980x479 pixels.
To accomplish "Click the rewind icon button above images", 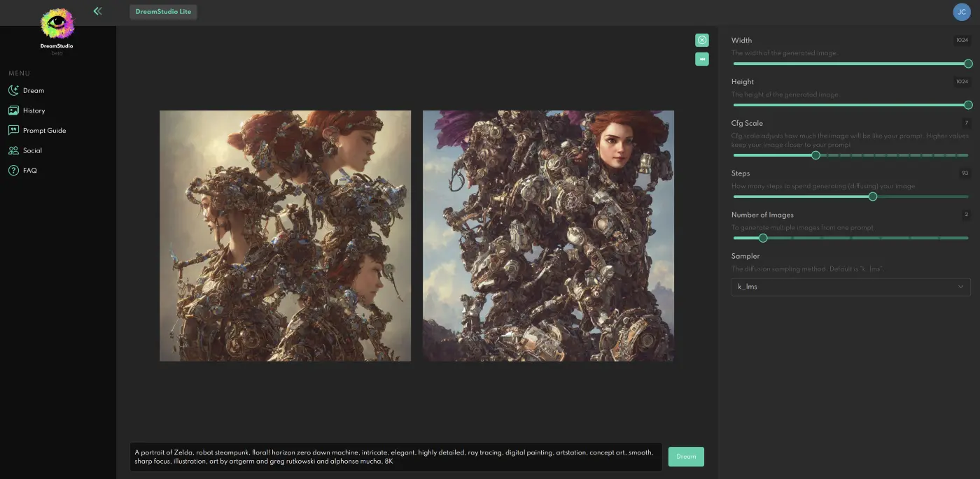I will click(x=701, y=59).
